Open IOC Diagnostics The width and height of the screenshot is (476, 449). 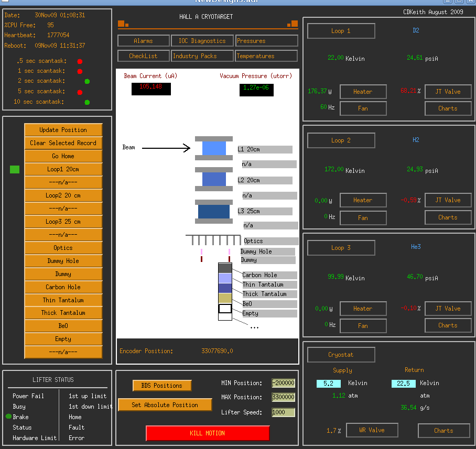coord(202,41)
